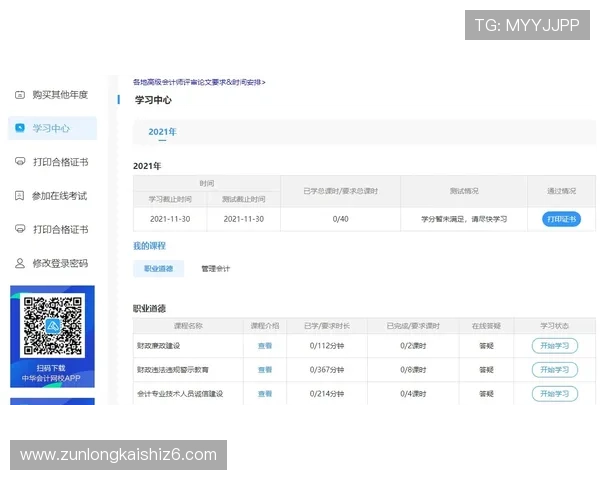Click 答疑 in the 会计专业技术人员诚信建设 row
This screenshot has height=480, width=600.
tap(486, 393)
